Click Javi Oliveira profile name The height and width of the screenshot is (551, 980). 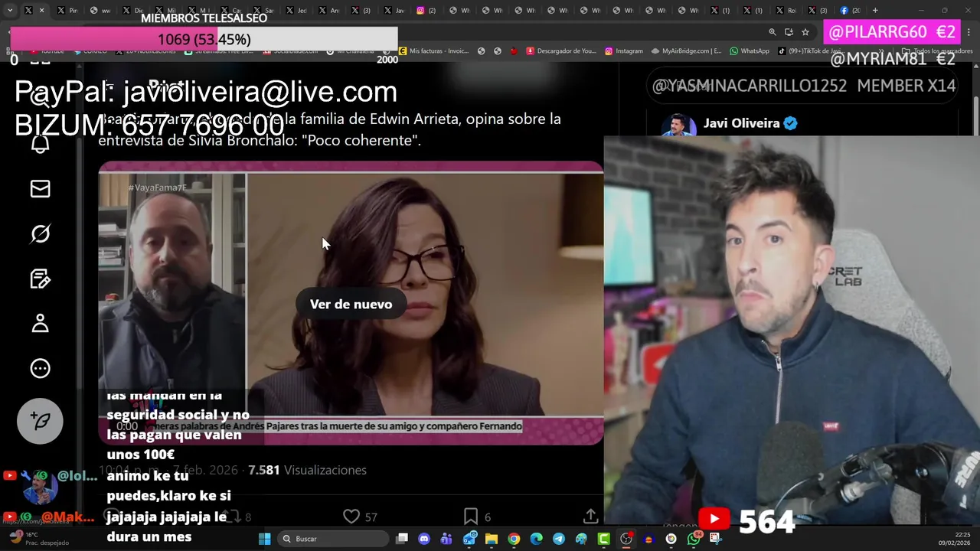(x=741, y=123)
